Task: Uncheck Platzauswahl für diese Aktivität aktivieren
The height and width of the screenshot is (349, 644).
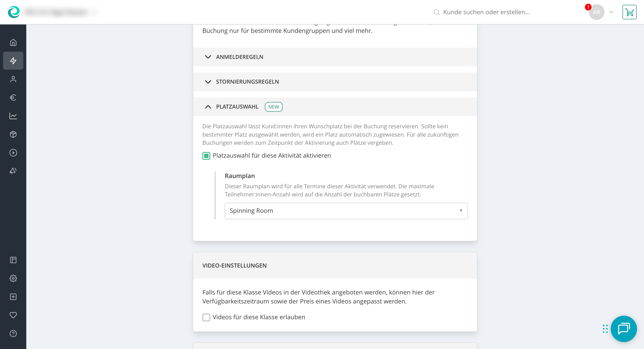Action: [x=206, y=156]
